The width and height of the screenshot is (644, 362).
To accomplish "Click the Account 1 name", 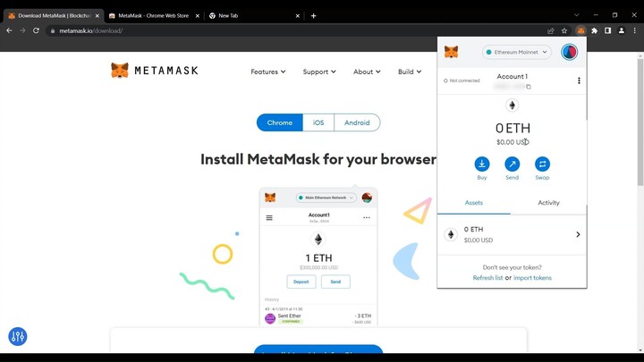I will 513,76.
